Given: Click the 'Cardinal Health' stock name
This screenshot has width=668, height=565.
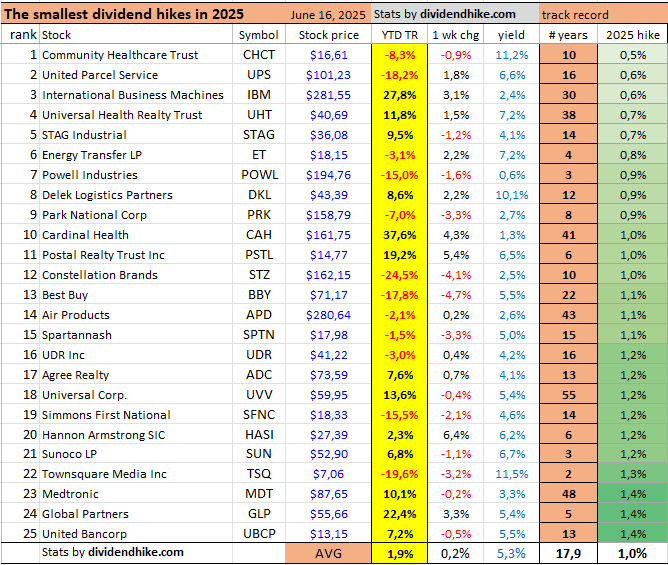Looking at the screenshot, I should pyautogui.click(x=85, y=235).
